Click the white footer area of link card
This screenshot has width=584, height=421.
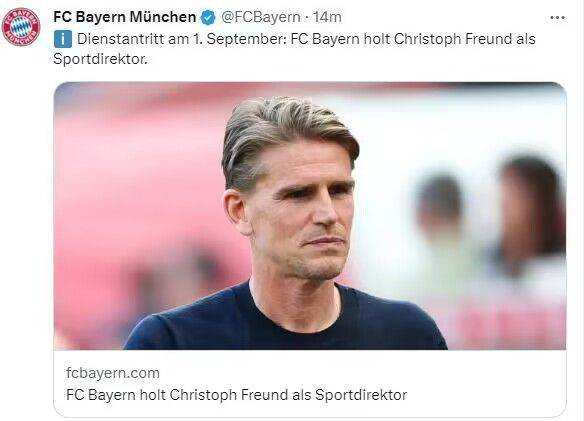click(310, 383)
